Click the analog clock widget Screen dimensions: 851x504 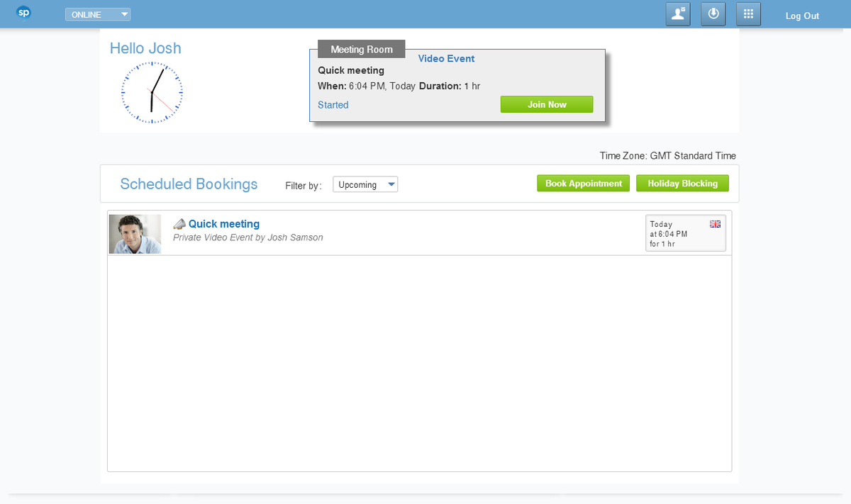[x=152, y=92]
